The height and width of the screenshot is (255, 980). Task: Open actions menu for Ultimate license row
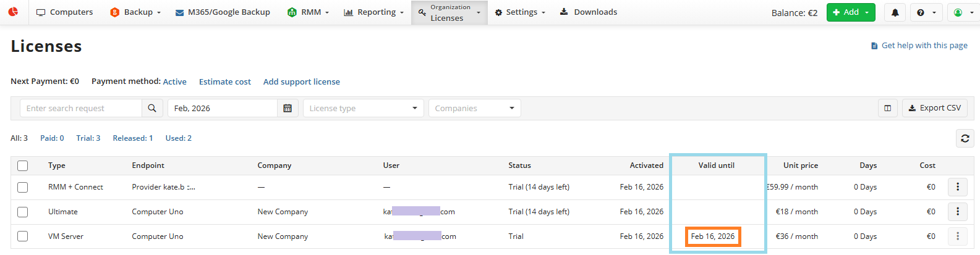click(958, 211)
